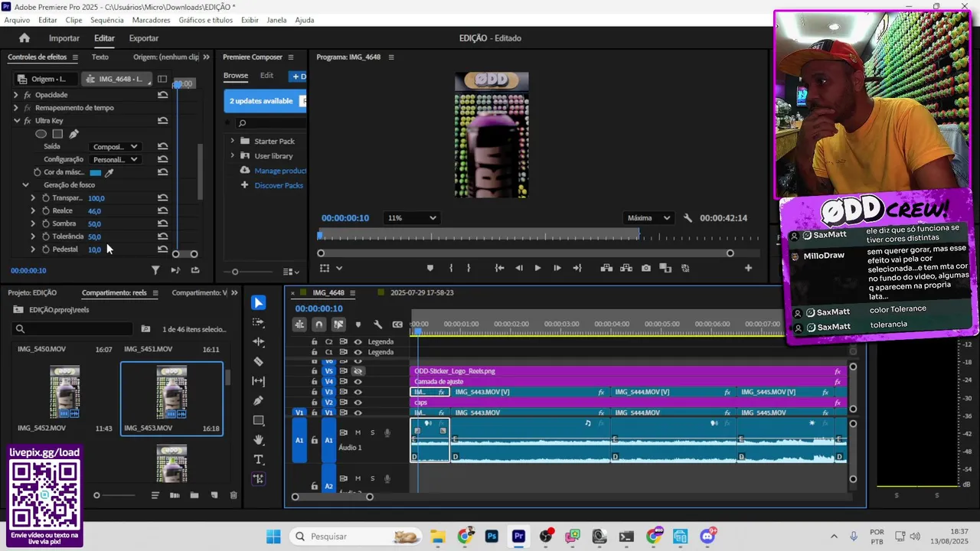Open program monitor settings wrench
The height and width of the screenshot is (551, 980).
[688, 218]
